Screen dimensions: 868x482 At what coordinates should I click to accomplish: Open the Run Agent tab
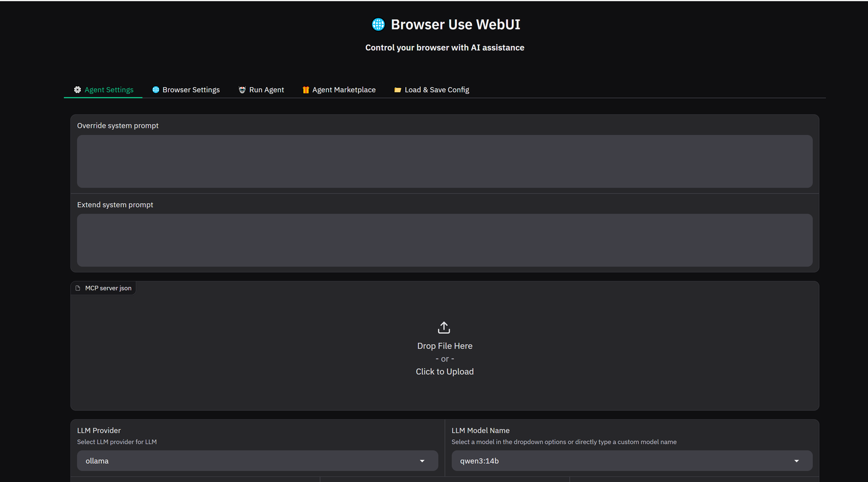266,90
